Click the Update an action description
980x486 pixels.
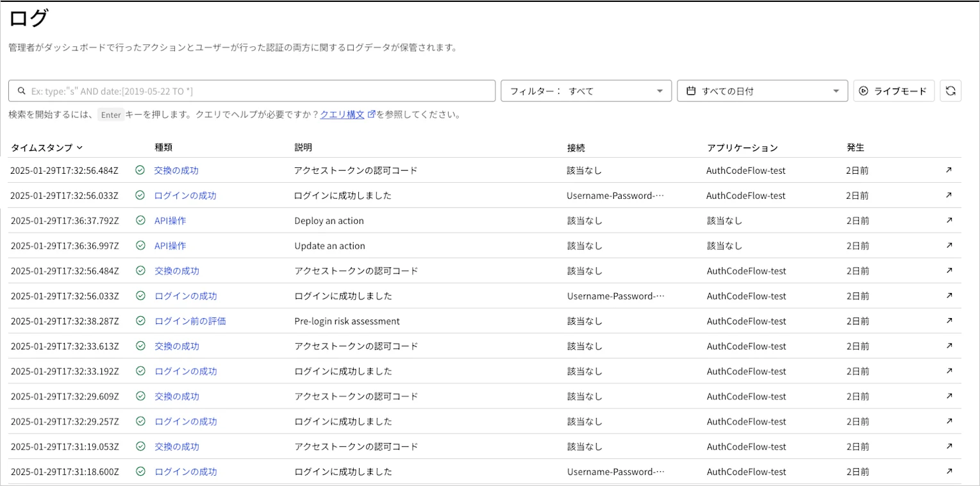pos(329,246)
